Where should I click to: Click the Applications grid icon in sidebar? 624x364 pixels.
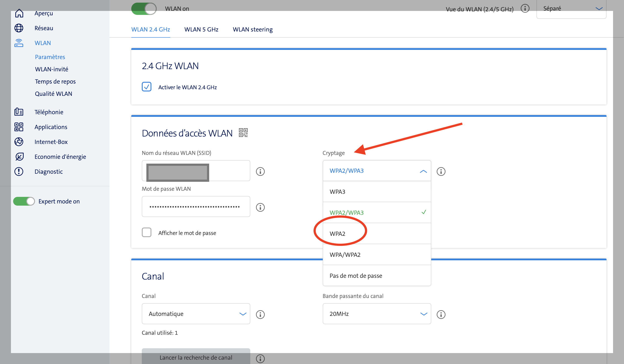[19, 127]
